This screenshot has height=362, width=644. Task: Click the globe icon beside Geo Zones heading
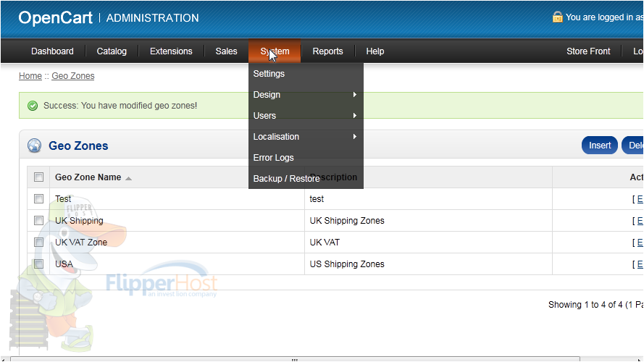tap(35, 146)
